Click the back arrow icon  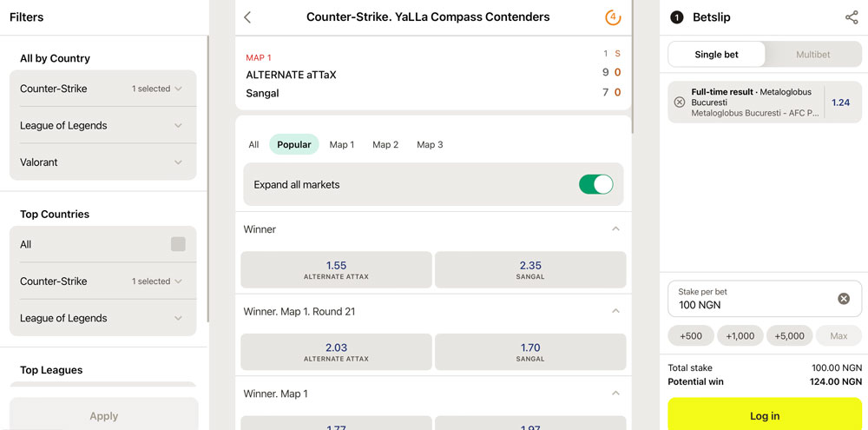tap(247, 17)
